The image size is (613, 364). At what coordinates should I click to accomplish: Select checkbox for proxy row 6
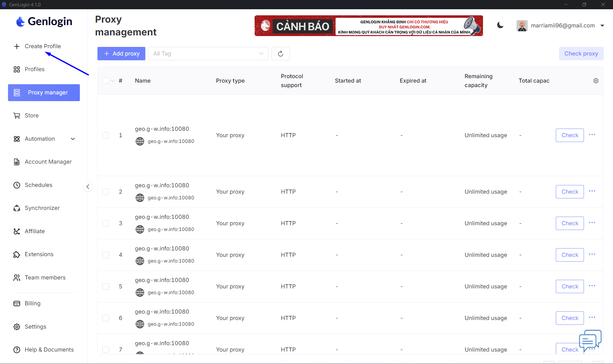click(x=106, y=318)
